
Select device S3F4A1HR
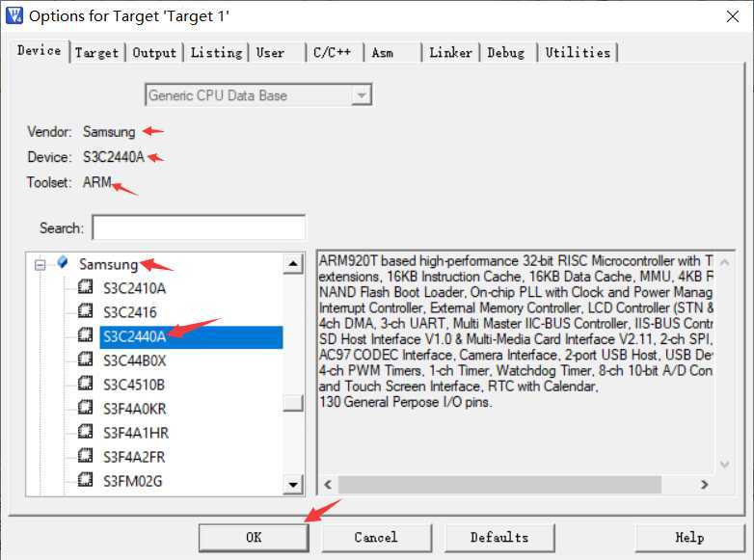(x=136, y=433)
